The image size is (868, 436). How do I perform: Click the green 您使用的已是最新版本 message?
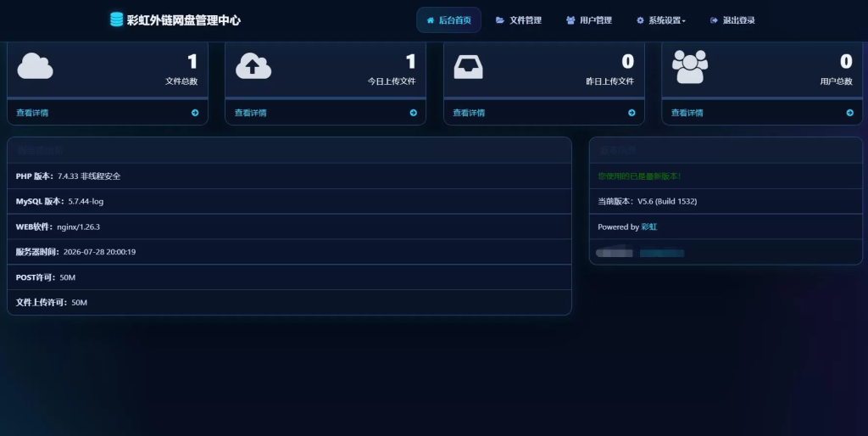[639, 176]
